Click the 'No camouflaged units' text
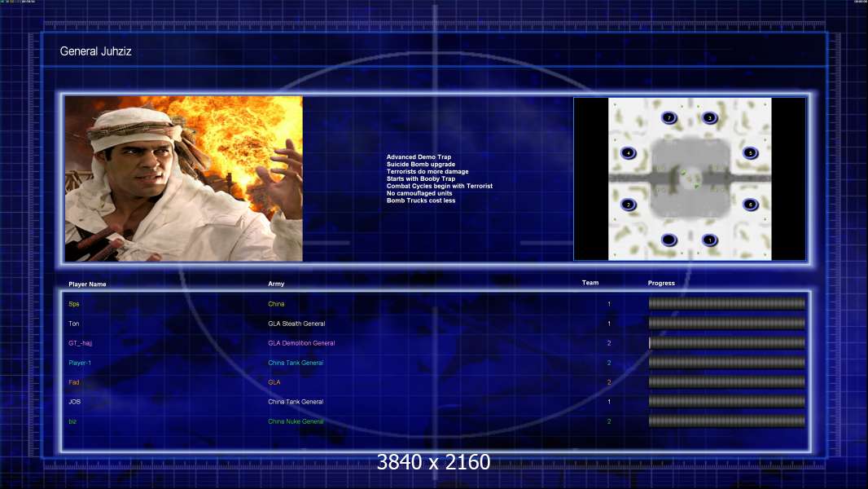Viewport: 868px width, 489px height. 419,192
